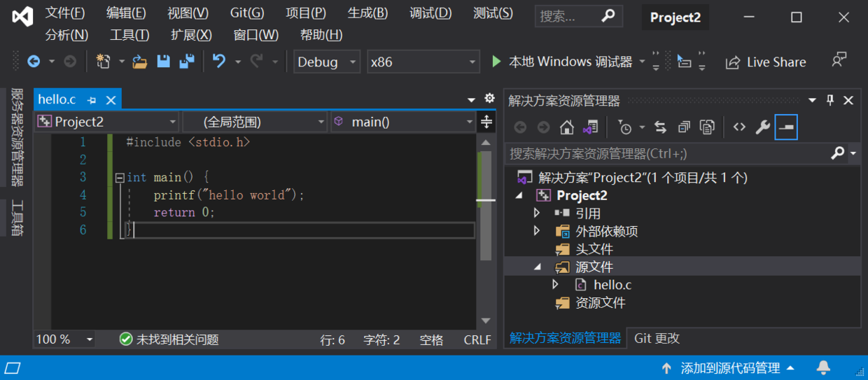Viewport: 868px width, 380px height.
Task: Expand the 外部依赖项 tree node
Action: click(x=537, y=231)
